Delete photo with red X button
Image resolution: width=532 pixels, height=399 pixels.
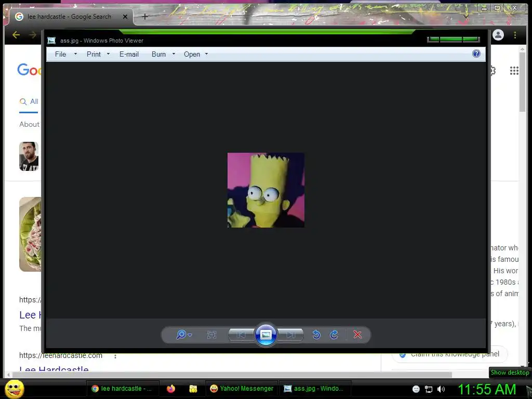point(357,335)
